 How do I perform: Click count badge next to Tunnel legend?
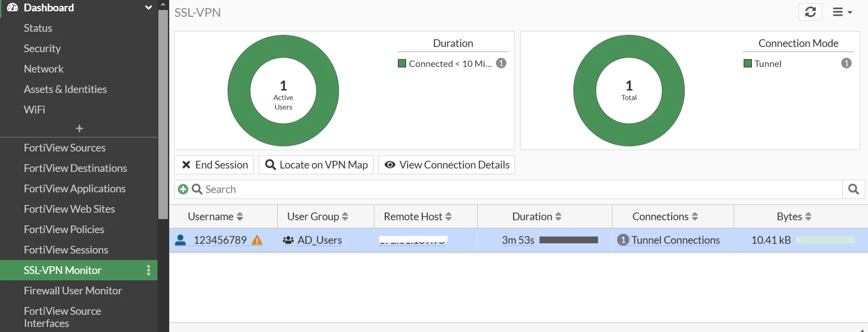[x=846, y=63]
